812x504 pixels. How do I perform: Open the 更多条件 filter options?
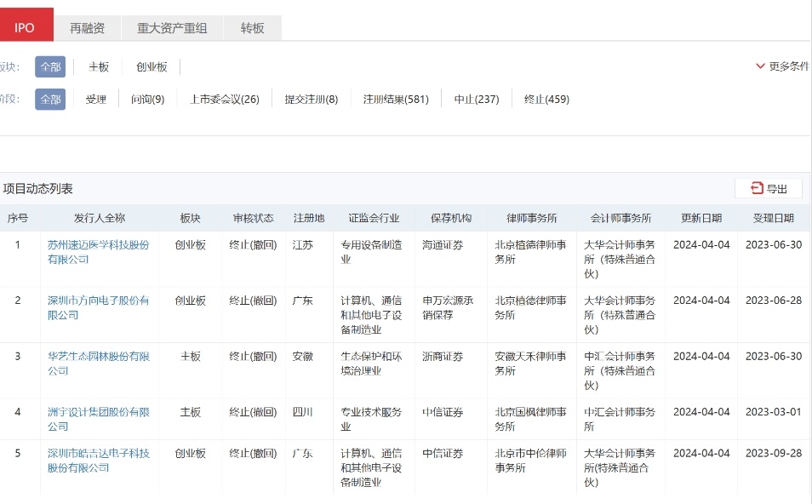786,65
